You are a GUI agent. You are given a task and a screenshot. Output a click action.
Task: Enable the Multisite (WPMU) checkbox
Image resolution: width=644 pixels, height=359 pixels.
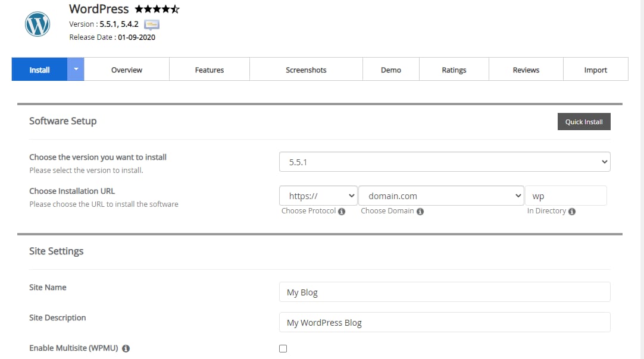[x=283, y=349]
